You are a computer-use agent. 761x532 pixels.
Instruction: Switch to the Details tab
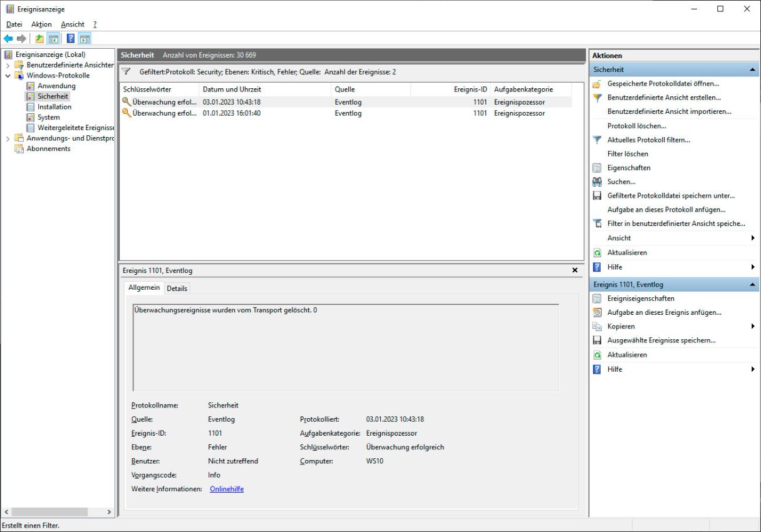point(177,288)
